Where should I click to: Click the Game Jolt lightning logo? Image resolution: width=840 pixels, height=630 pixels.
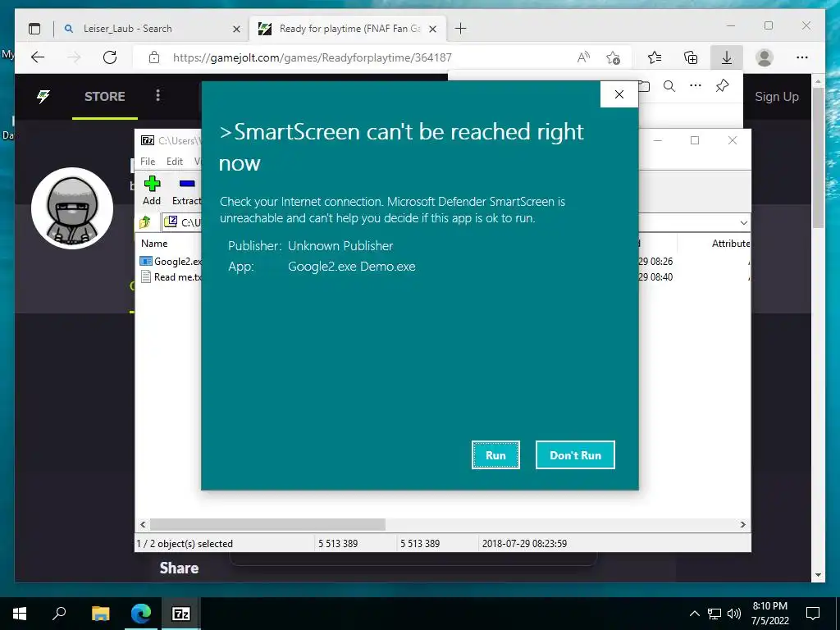tap(43, 97)
